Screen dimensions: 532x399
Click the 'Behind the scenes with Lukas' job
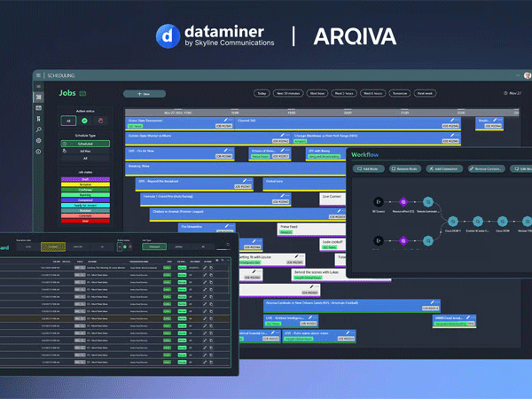[341, 275]
